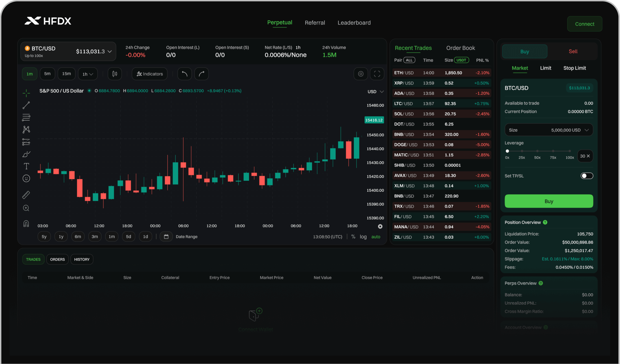620x364 pixels.
Task: Select the text annotation tool
Action: (26, 166)
